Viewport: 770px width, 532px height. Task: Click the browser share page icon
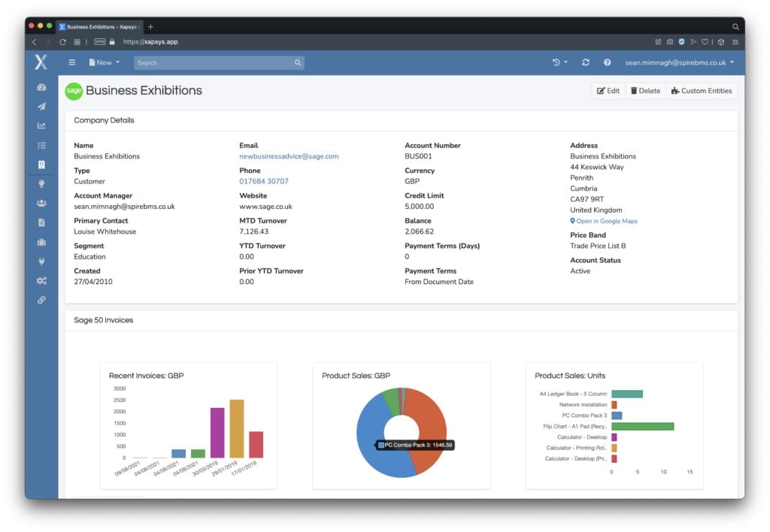click(658, 42)
